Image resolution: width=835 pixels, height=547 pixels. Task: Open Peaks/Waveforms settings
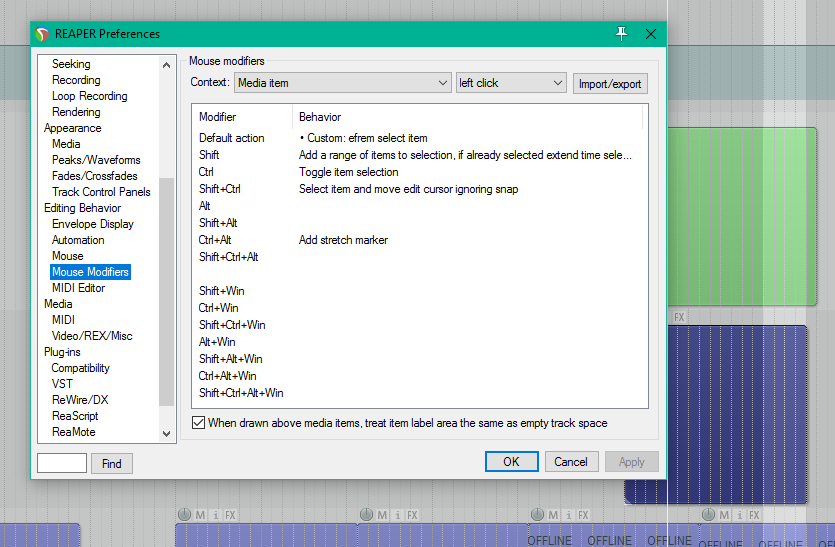click(x=96, y=160)
